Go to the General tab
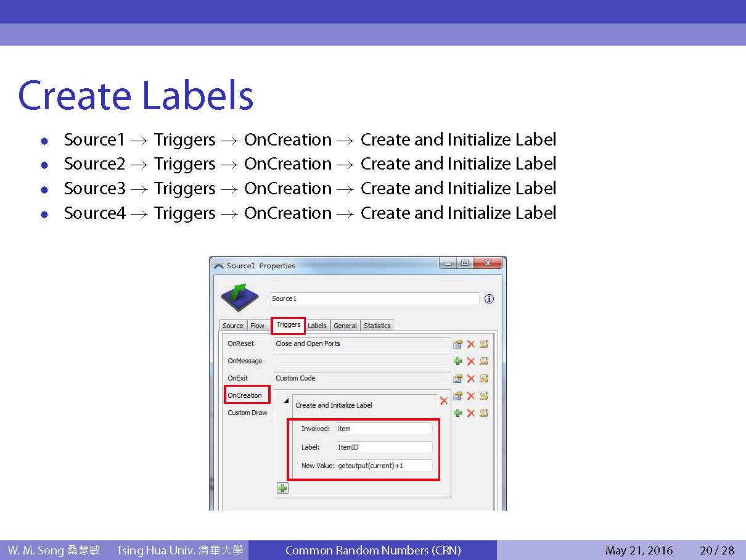This screenshot has width=746, height=560. tap(345, 326)
